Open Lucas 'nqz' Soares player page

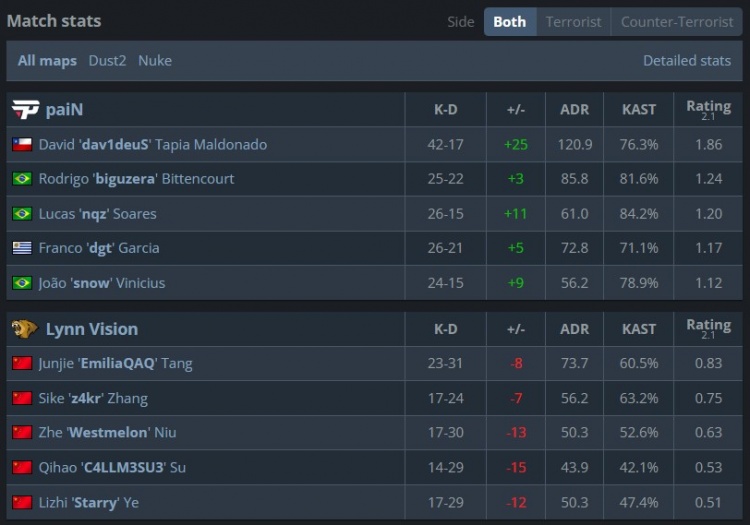[x=98, y=214]
